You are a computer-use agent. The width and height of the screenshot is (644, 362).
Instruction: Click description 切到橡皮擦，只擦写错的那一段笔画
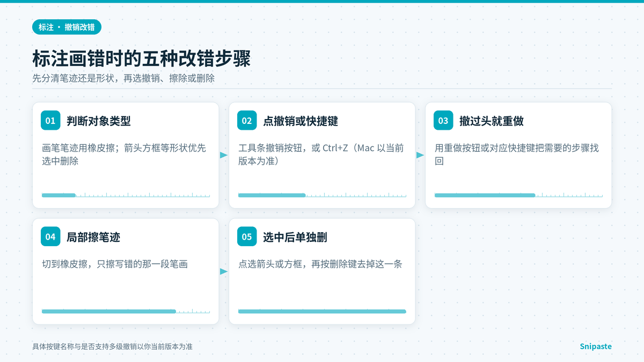pyautogui.click(x=115, y=264)
